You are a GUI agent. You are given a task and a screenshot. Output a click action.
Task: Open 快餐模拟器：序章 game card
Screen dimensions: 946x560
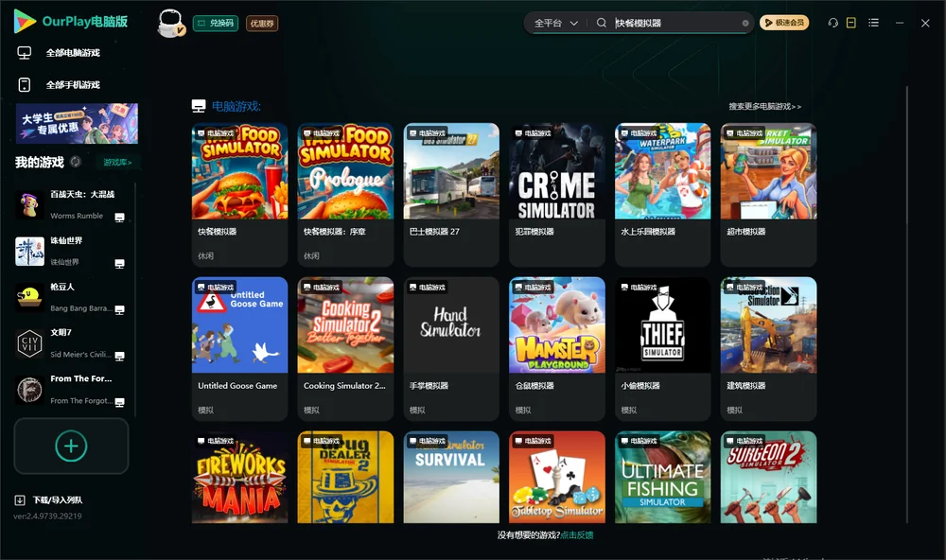[345, 195]
